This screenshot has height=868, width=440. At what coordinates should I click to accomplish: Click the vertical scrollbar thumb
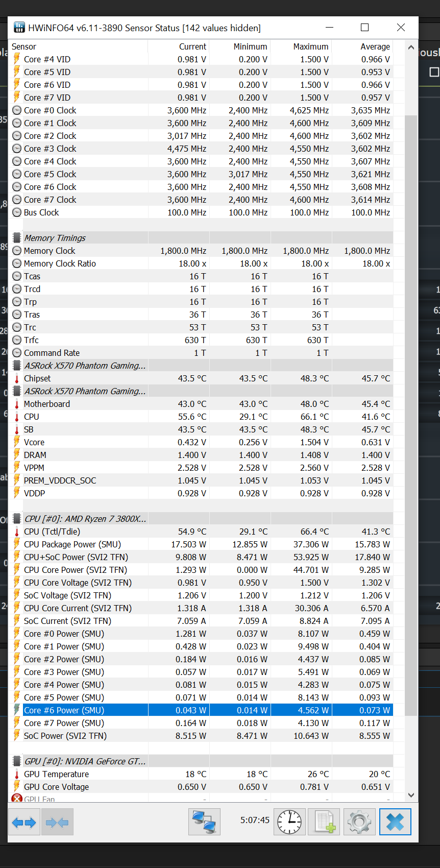[x=411, y=415]
